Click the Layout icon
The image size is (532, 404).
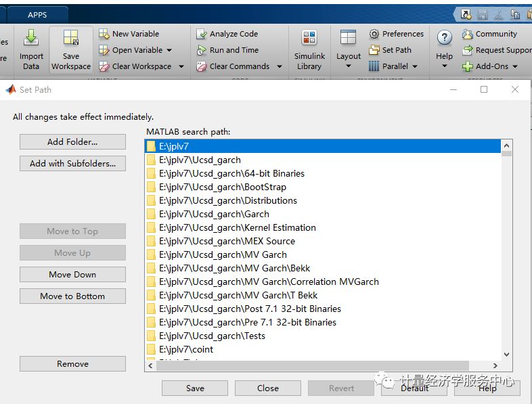coord(348,37)
